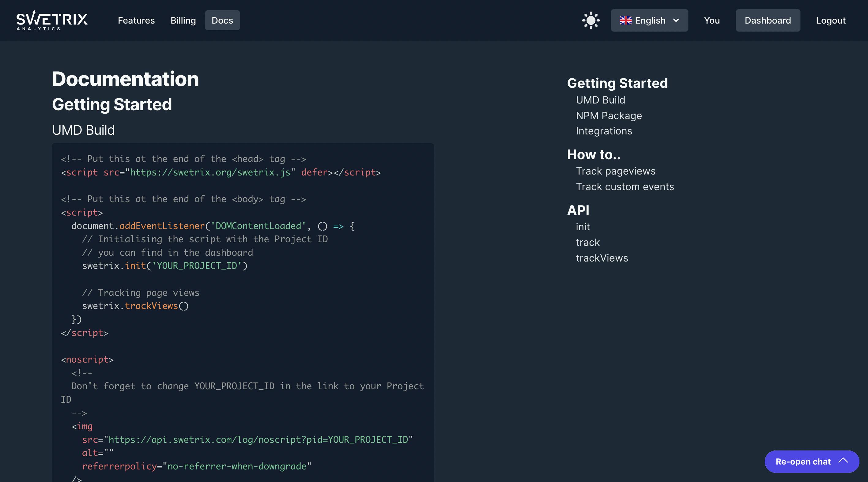Open Integrations sidebar link

(x=604, y=131)
